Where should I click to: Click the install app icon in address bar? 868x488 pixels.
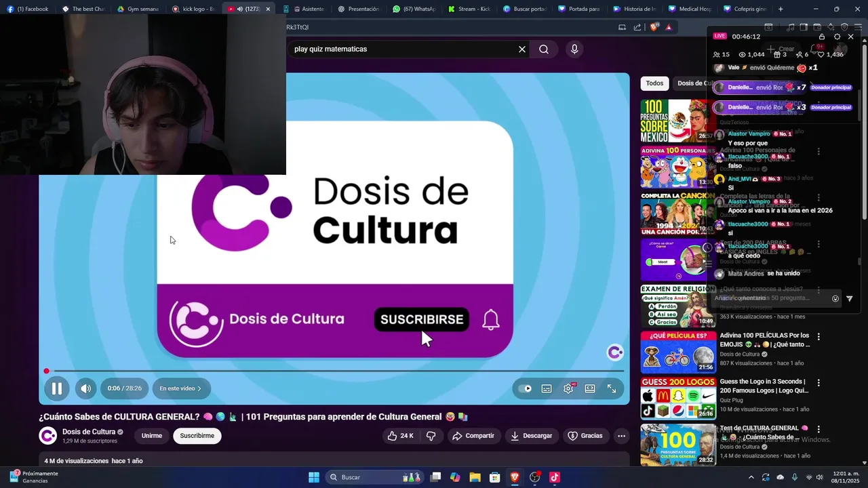[x=622, y=27]
